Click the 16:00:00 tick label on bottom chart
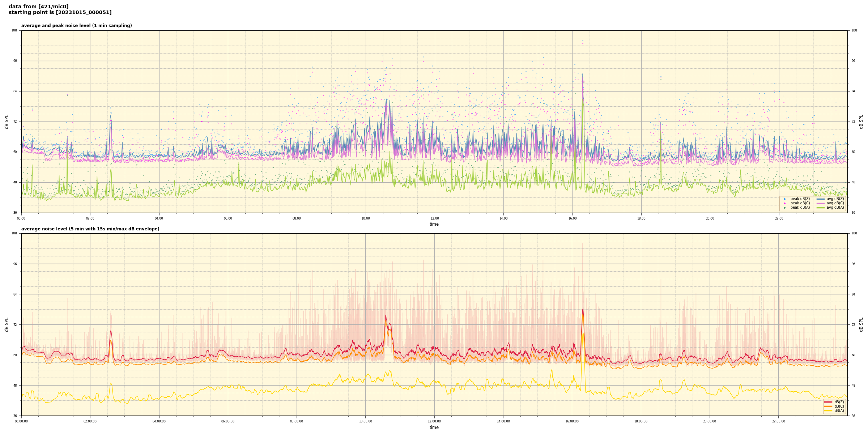The image size is (868, 434). (572, 421)
